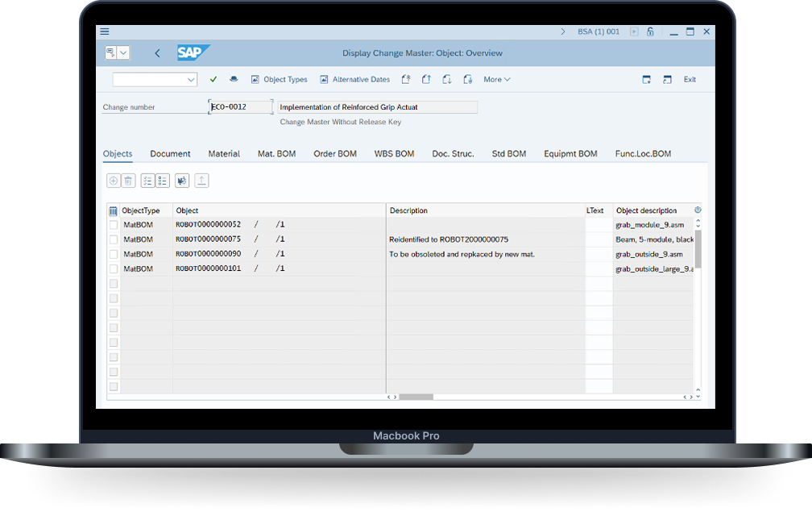
Task: Open the command field dropdown
Action: [191, 79]
